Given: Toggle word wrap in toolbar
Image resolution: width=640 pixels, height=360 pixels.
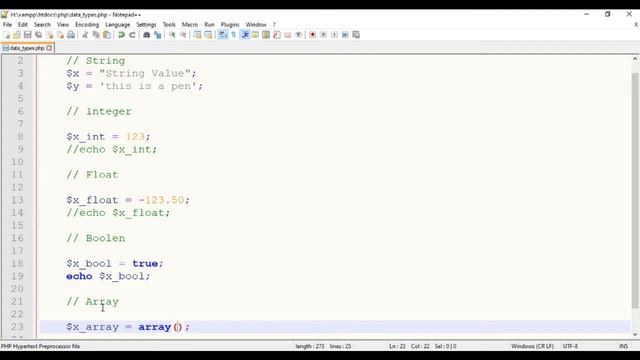Looking at the screenshot, I should point(223,35).
